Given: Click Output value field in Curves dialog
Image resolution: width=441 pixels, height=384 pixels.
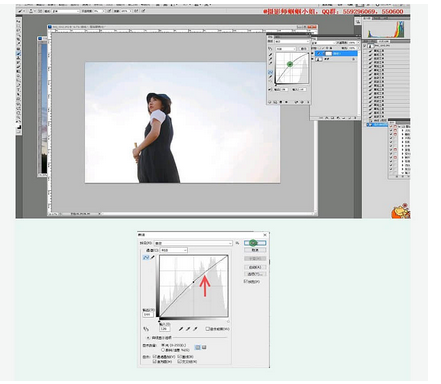Looking at the screenshot, I should pos(148,314).
